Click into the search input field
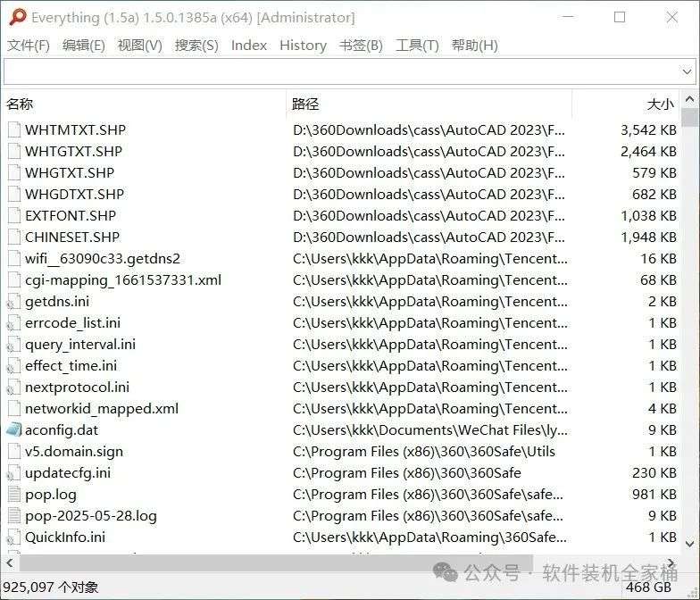This screenshot has height=600, width=700. (341, 71)
